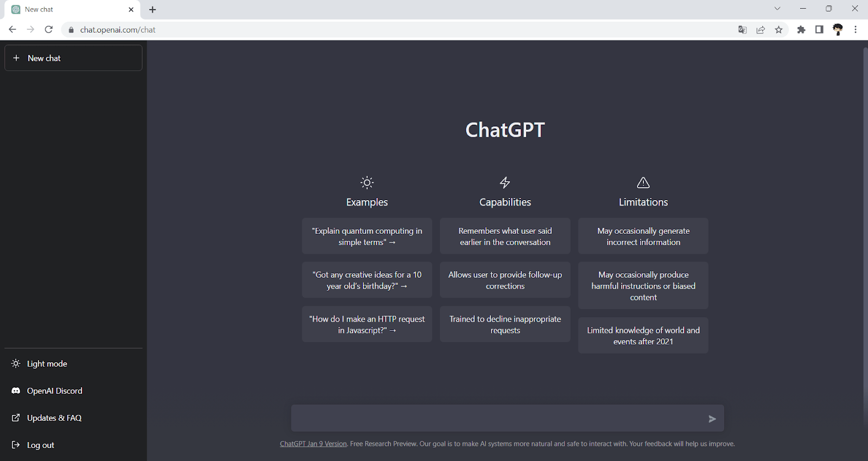Screen dimensions: 868x461
Task: Send the message with the paper plane icon
Action: [x=712, y=419]
